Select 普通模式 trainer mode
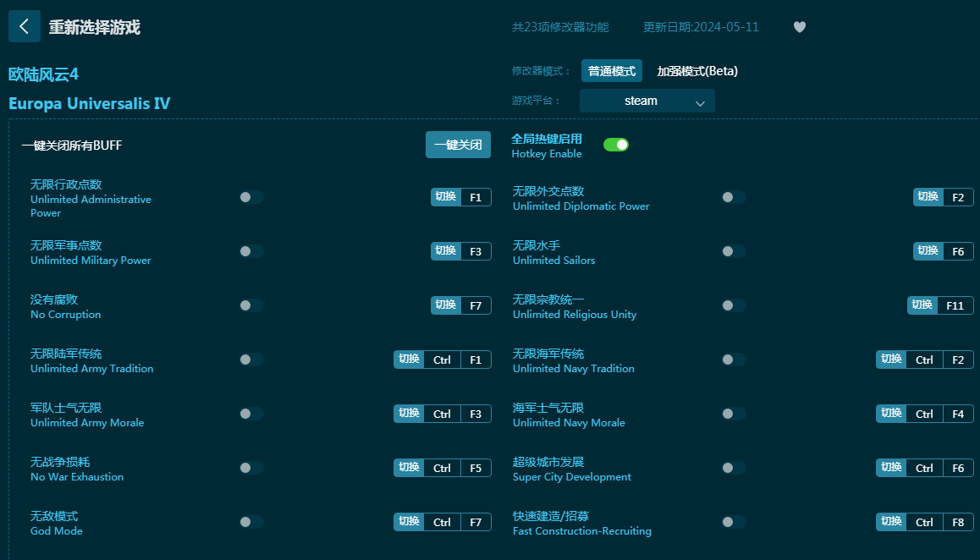The width and height of the screenshot is (980, 560). 611,70
